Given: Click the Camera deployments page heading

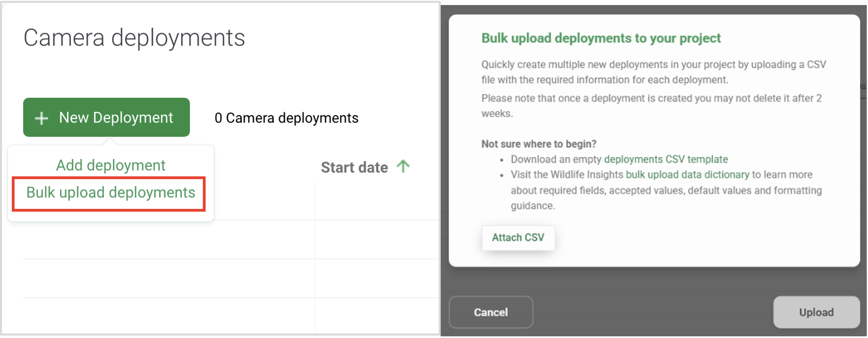Looking at the screenshot, I should coord(134,38).
